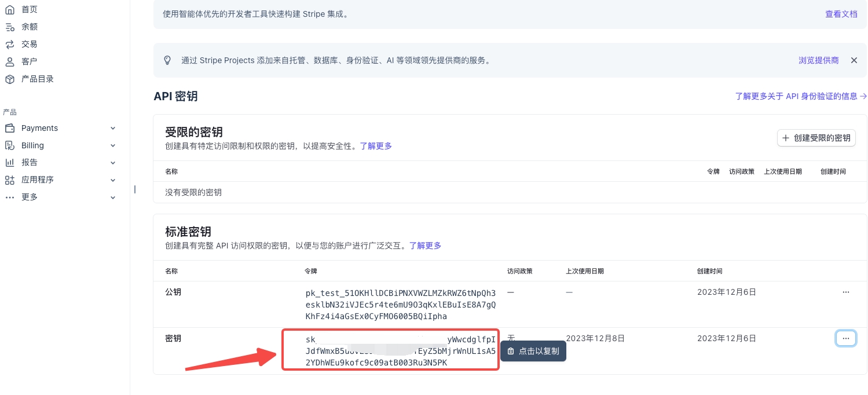This screenshot has width=868, height=395.
Task: Click 上次使用日期 header in 标准密钥 table
Action: coord(585,271)
